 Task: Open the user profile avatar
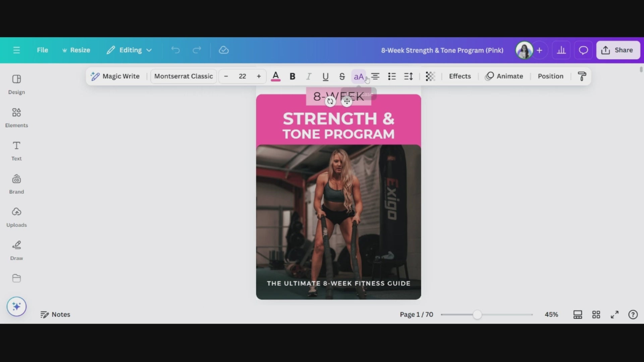pyautogui.click(x=524, y=50)
